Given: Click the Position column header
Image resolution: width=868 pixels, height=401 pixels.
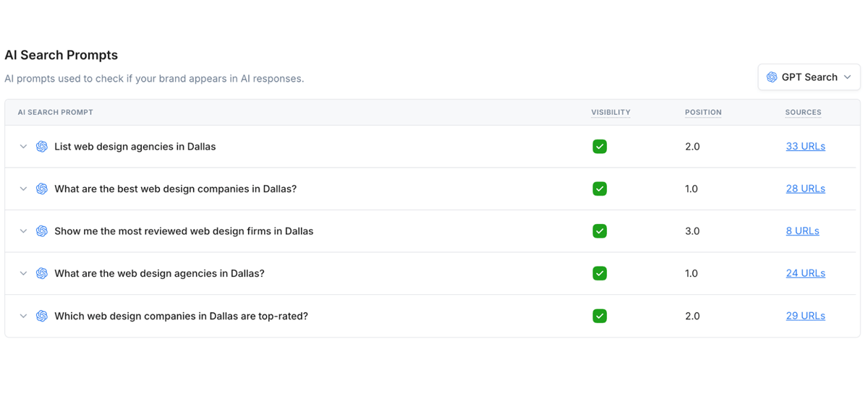Looking at the screenshot, I should pos(703,113).
